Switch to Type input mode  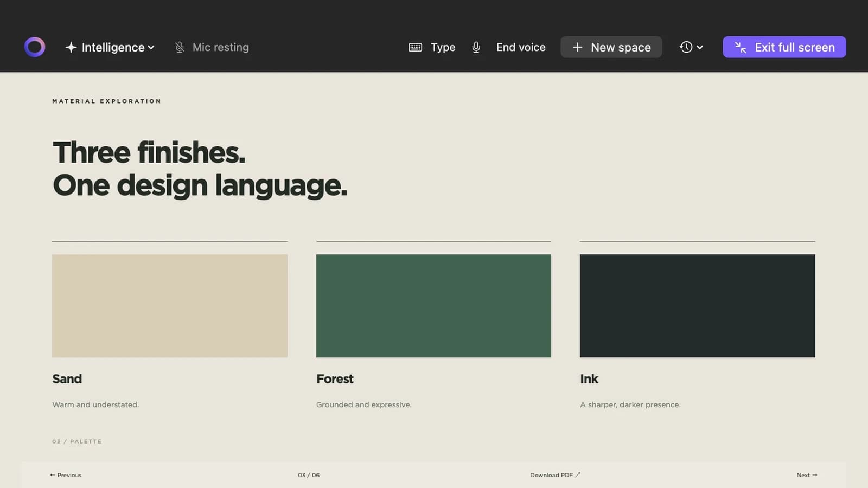coord(432,47)
